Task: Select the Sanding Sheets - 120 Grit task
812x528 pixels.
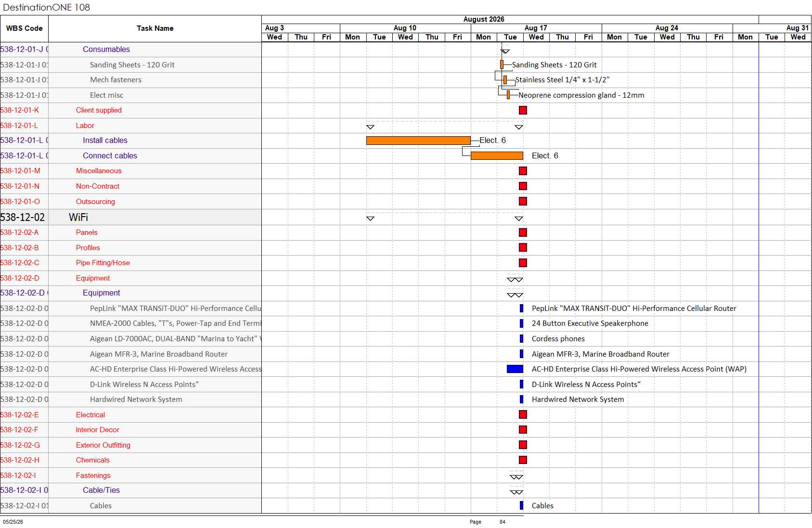Action: pos(132,64)
